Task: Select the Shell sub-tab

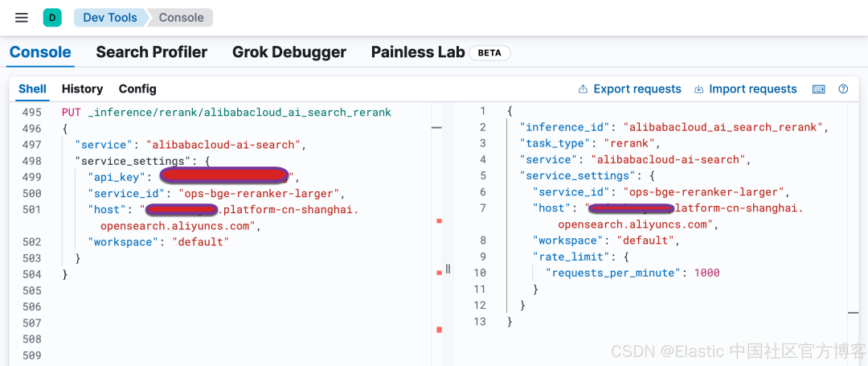Action: click(x=33, y=89)
